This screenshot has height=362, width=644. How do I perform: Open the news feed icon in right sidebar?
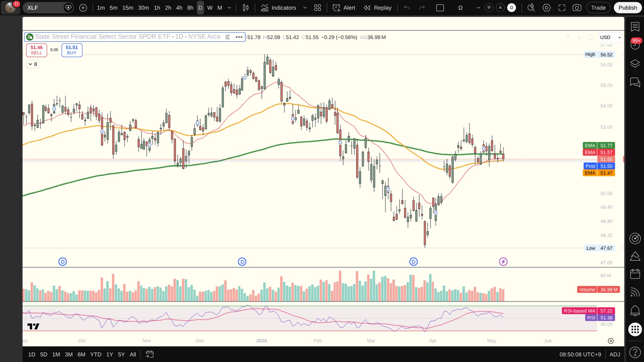(635, 292)
